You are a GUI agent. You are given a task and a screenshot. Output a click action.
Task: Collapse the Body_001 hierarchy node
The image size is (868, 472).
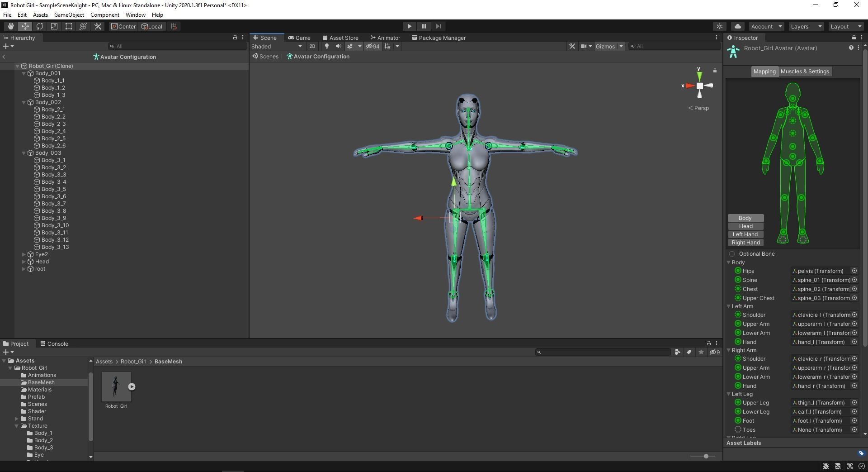(x=24, y=73)
